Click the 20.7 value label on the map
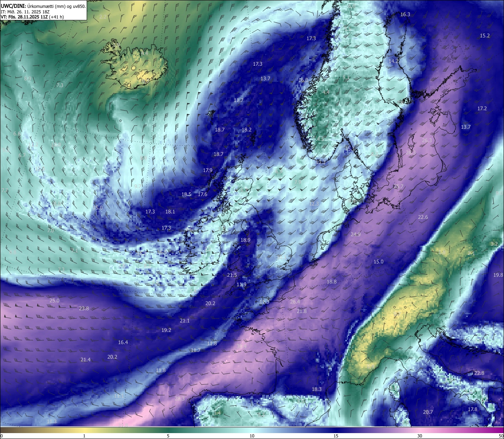This screenshot has height=439, width=504. tap(428, 412)
